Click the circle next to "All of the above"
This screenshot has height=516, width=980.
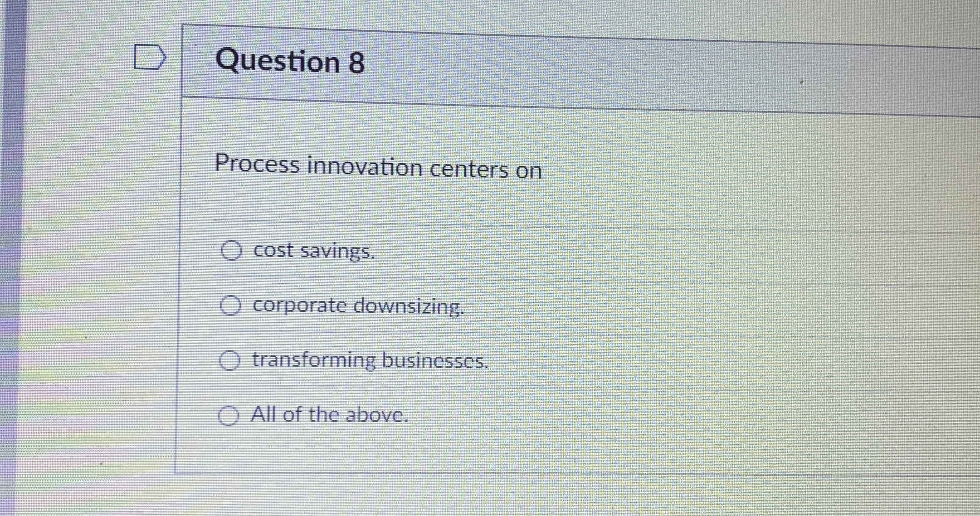(229, 415)
